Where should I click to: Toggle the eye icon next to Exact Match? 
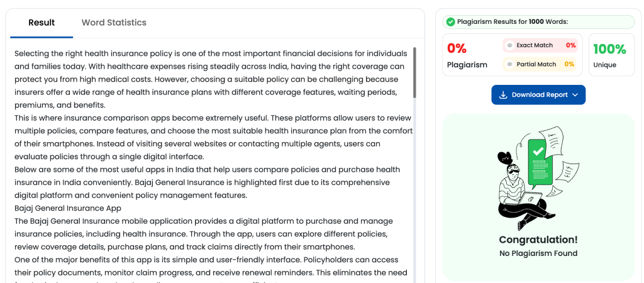point(509,45)
